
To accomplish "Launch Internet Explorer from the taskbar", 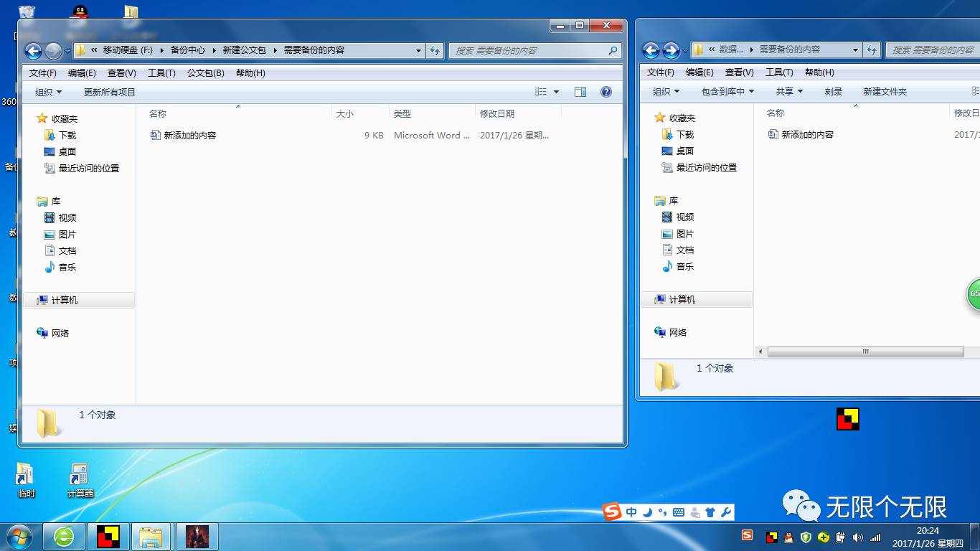I will [x=63, y=536].
